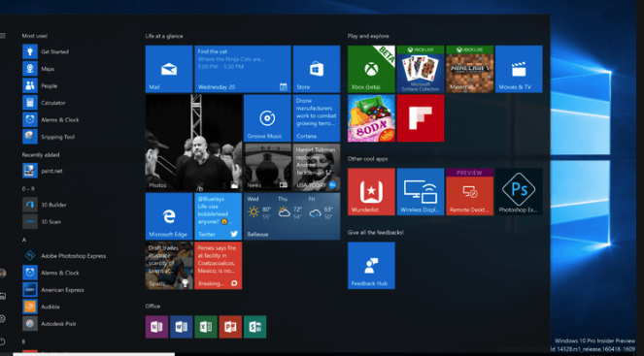644x356 pixels.
Task: Open paint.net under Recently added
Action: 43,171
